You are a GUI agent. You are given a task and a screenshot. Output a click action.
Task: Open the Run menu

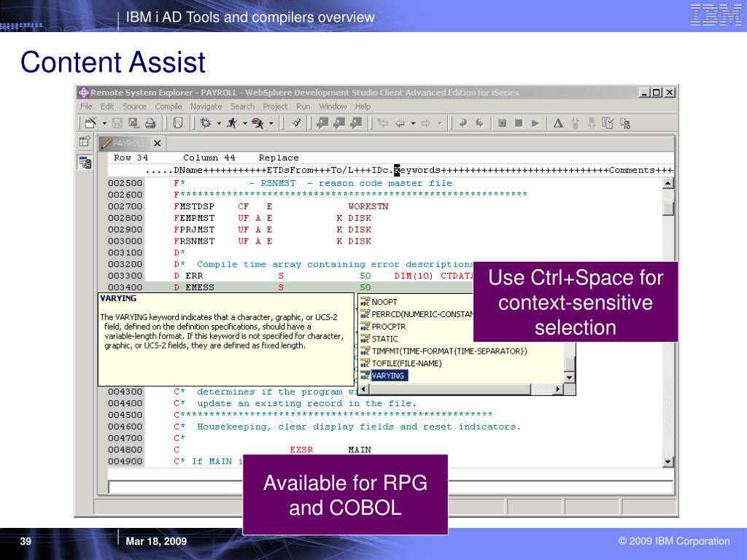click(303, 106)
